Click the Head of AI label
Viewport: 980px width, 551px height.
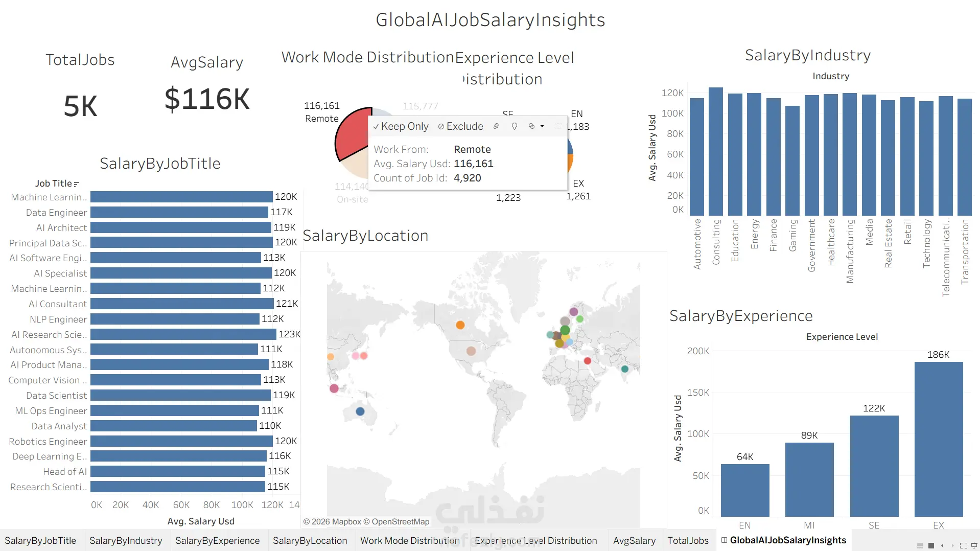(x=65, y=472)
